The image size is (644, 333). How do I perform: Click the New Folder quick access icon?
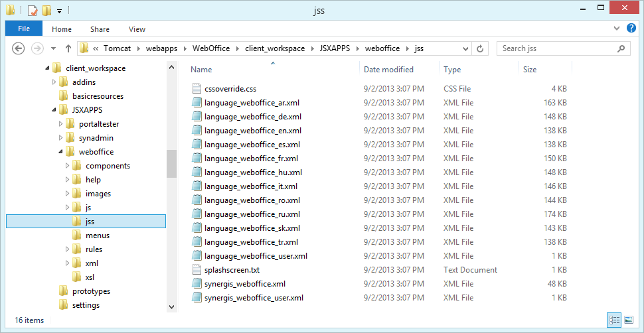pyautogui.click(x=47, y=10)
